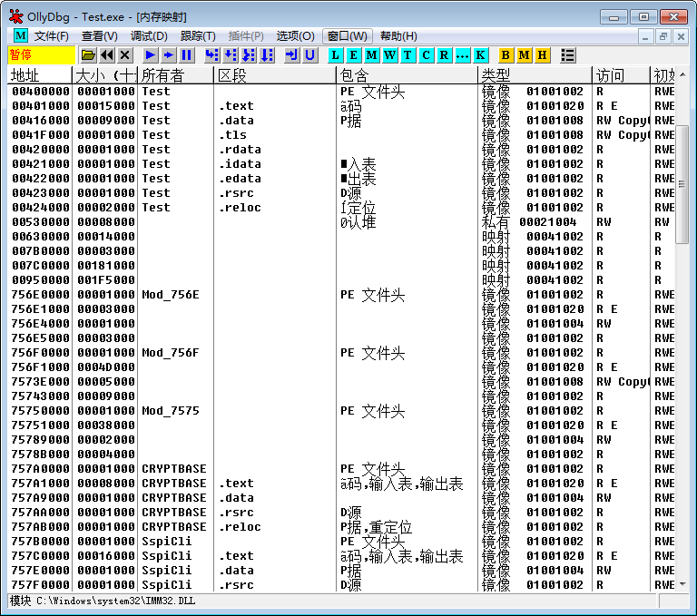Open the 窗口(W) menu
The image size is (697, 616).
click(x=348, y=36)
